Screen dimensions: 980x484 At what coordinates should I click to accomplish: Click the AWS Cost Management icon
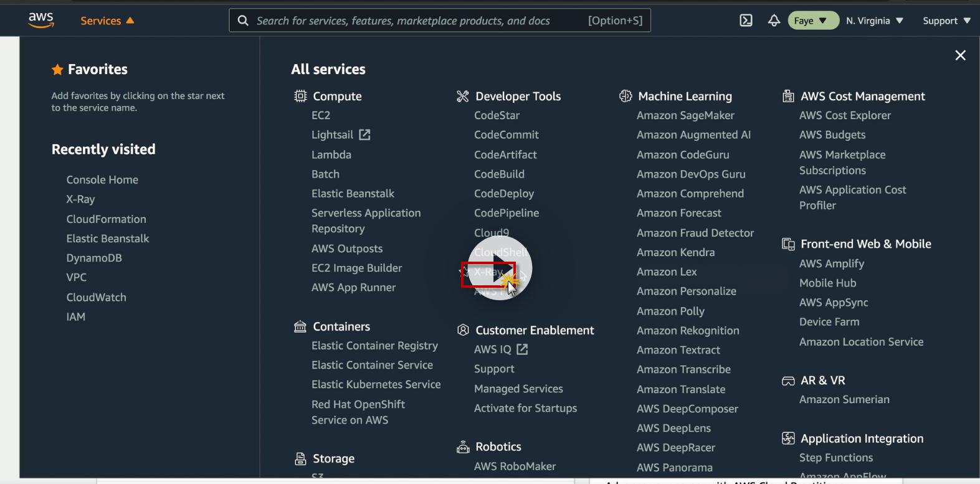coord(788,96)
